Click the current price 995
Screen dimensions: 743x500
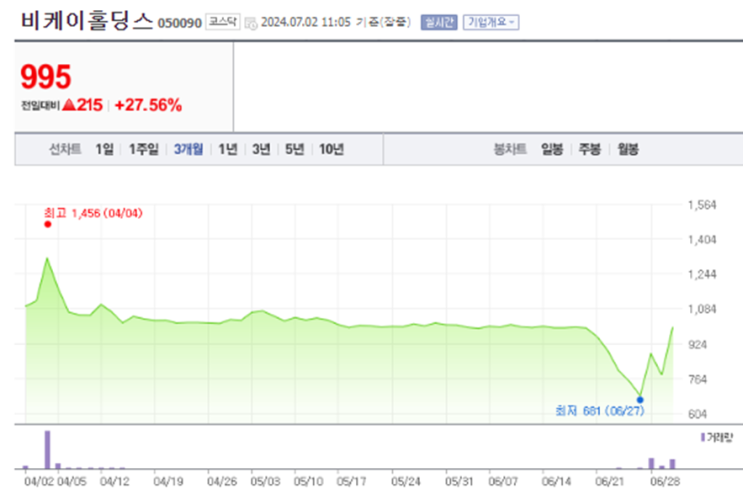46,77
